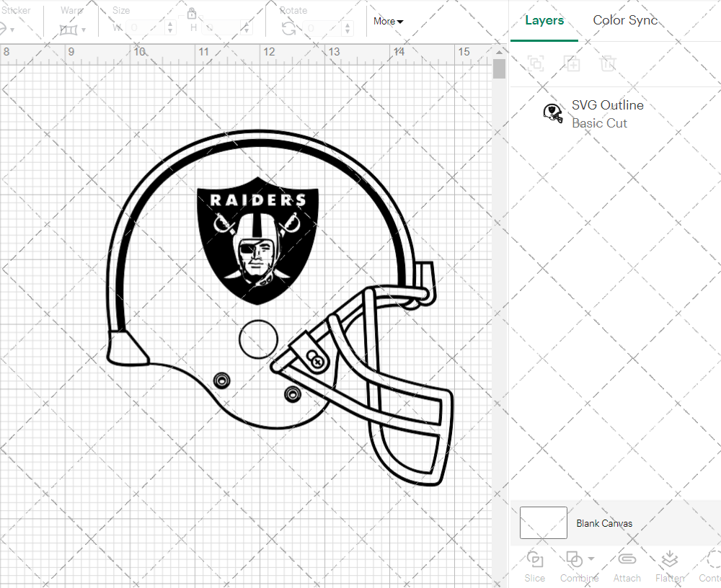Click the Rotate stepper arrows
The image size is (721, 588).
(x=348, y=28)
